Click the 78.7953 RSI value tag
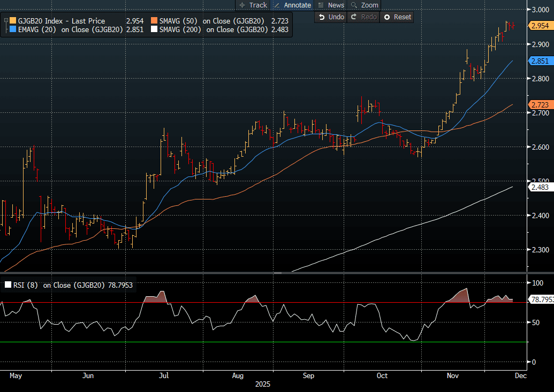Screen dimensions: 554x392 click(541, 299)
